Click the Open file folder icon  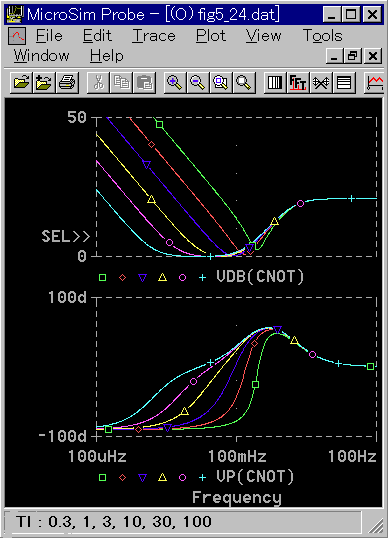coord(21,82)
